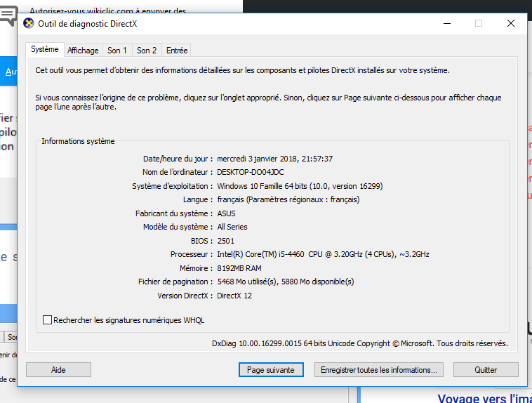Click Enregistrer toutes les informations button
This screenshot has width=532, height=403.
pos(378,370)
